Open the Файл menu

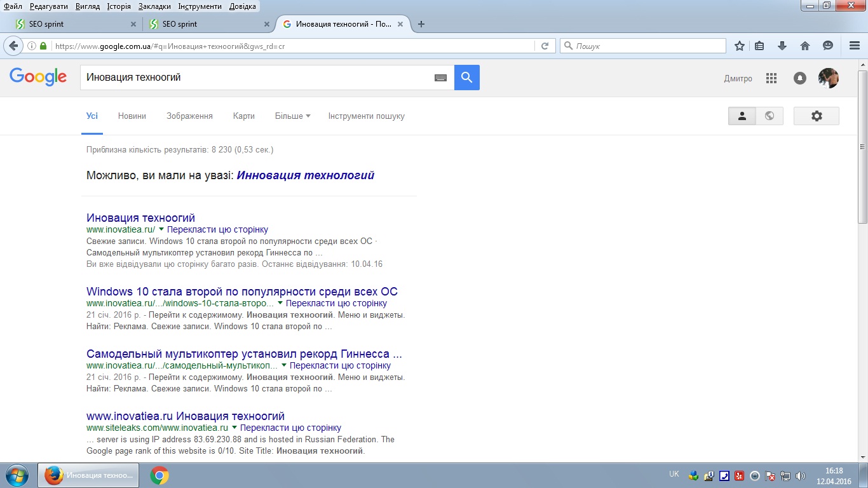coord(13,6)
